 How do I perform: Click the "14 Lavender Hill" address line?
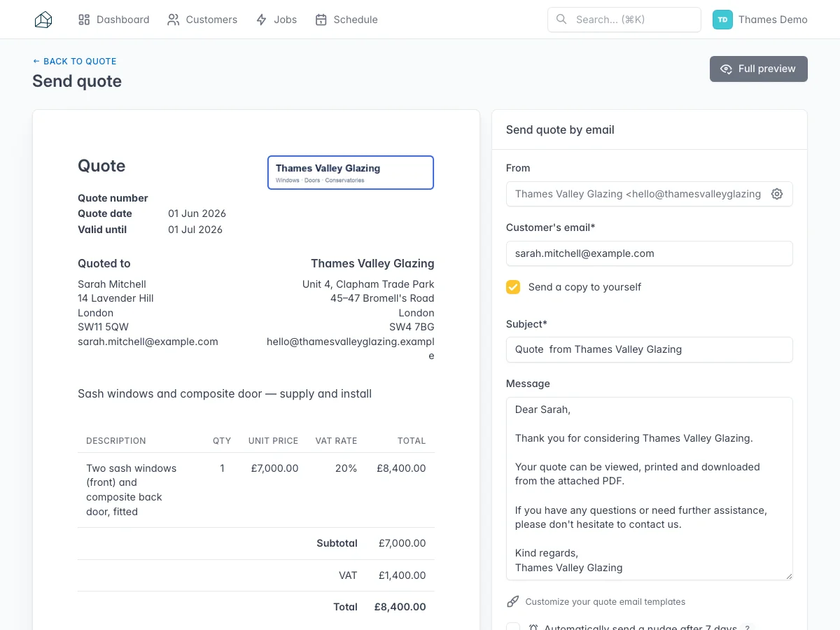tap(115, 298)
